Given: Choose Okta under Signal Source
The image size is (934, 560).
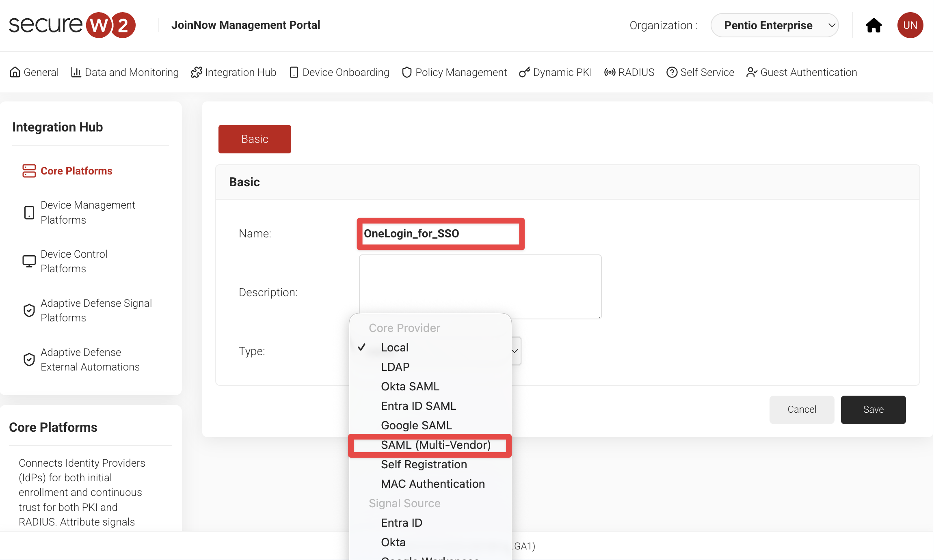Looking at the screenshot, I should [430, 542].
